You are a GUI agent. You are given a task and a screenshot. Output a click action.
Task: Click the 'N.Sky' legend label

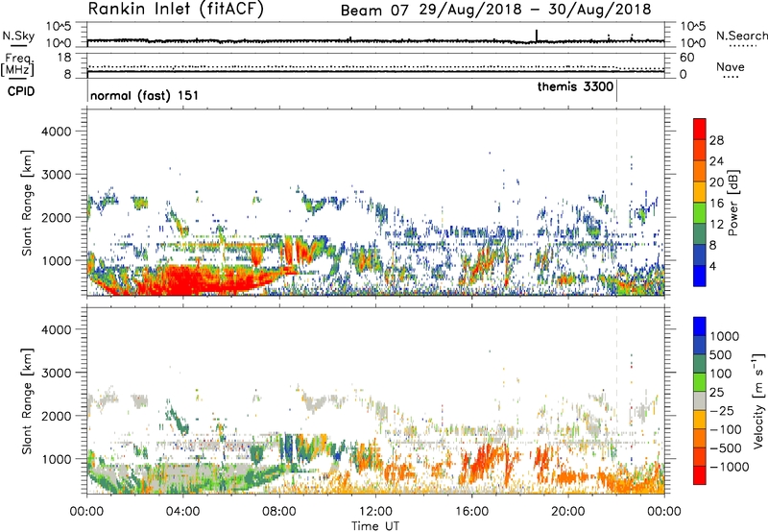pos(18,36)
